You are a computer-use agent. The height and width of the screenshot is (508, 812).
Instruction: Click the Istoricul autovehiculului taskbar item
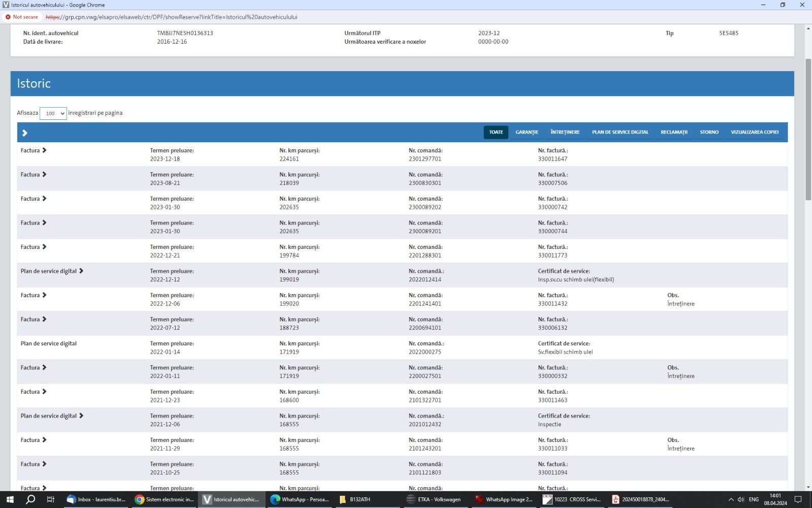(x=231, y=499)
